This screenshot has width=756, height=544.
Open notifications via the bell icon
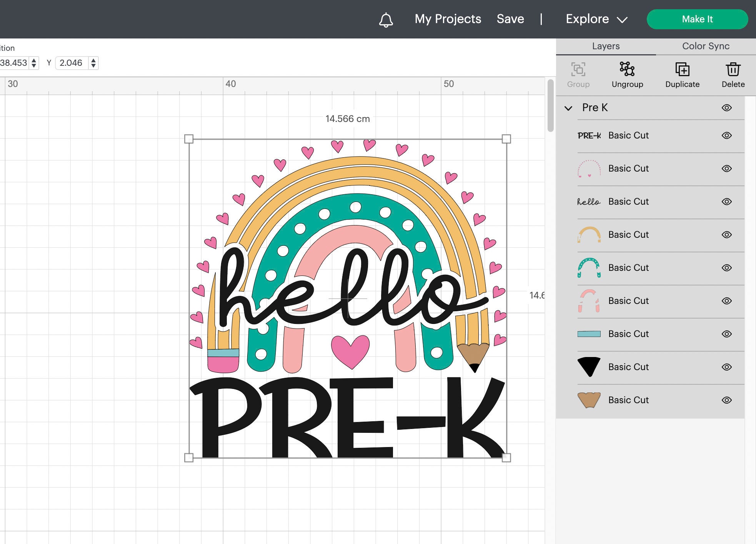point(386,19)
